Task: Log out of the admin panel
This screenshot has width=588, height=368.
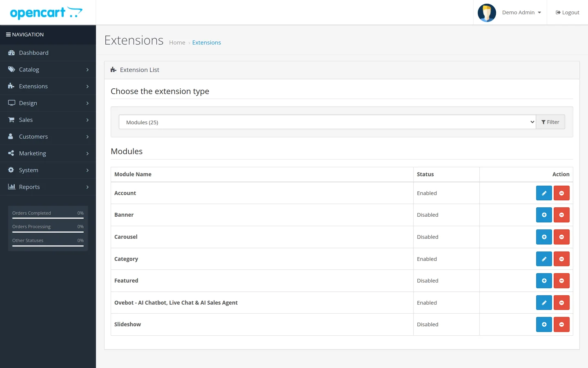Action: point(567,13)
